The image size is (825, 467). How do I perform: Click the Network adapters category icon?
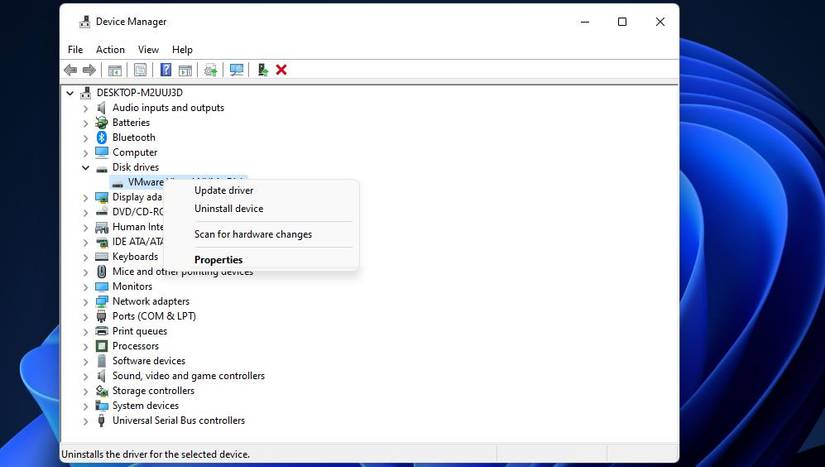102,301
